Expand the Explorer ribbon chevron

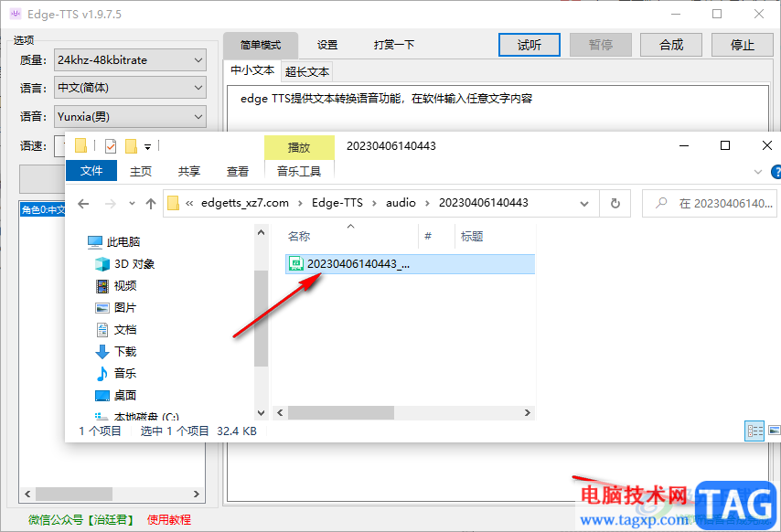click(758, 172)
